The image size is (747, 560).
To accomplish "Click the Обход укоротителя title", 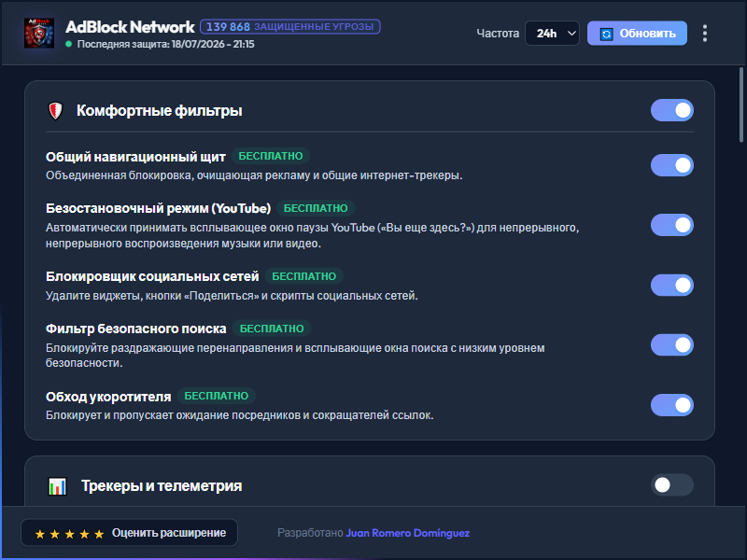I will [x=108, y=397].
